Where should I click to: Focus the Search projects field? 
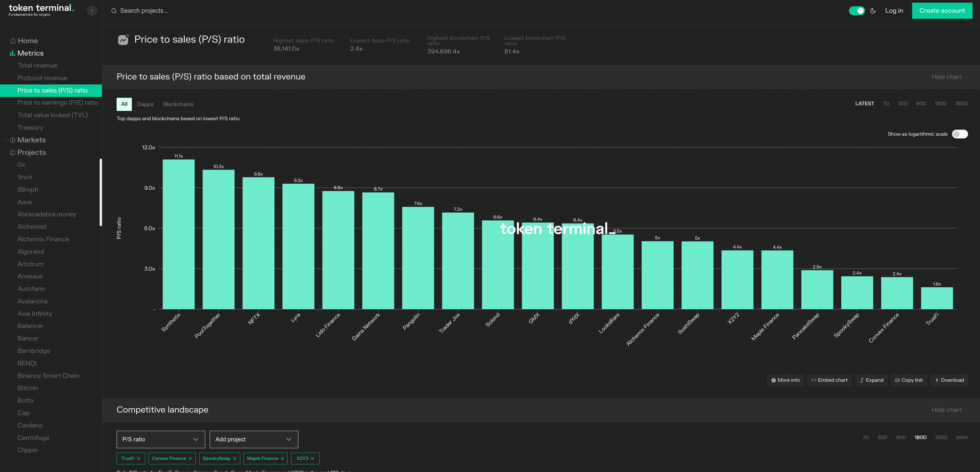(x=144, y=11)
